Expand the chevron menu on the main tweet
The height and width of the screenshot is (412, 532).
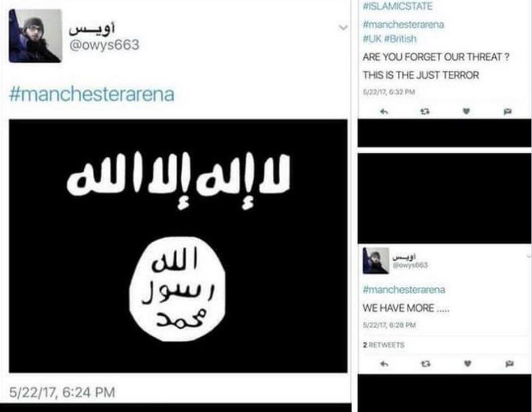click(x=344, y=28)
